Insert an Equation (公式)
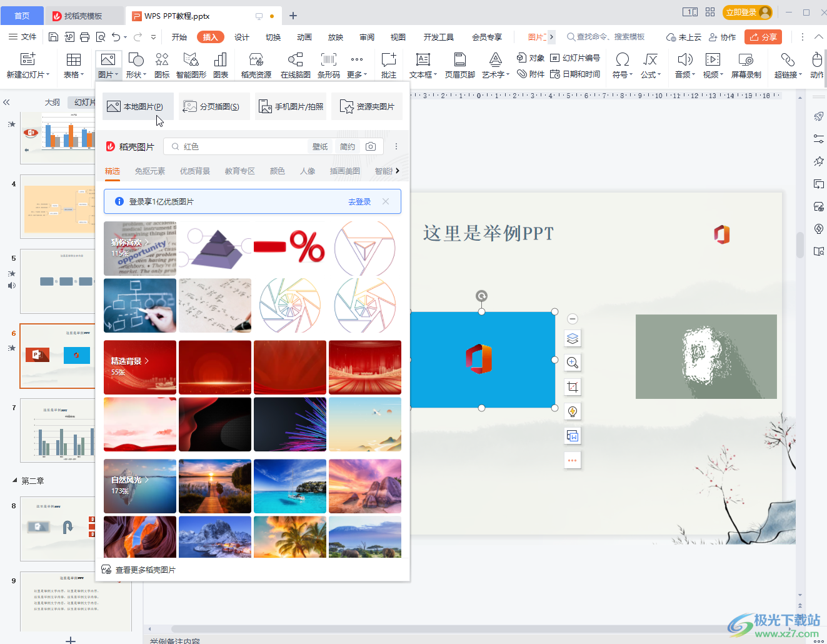The width and height of the screenshot is (827, 644). pos(651,65)
